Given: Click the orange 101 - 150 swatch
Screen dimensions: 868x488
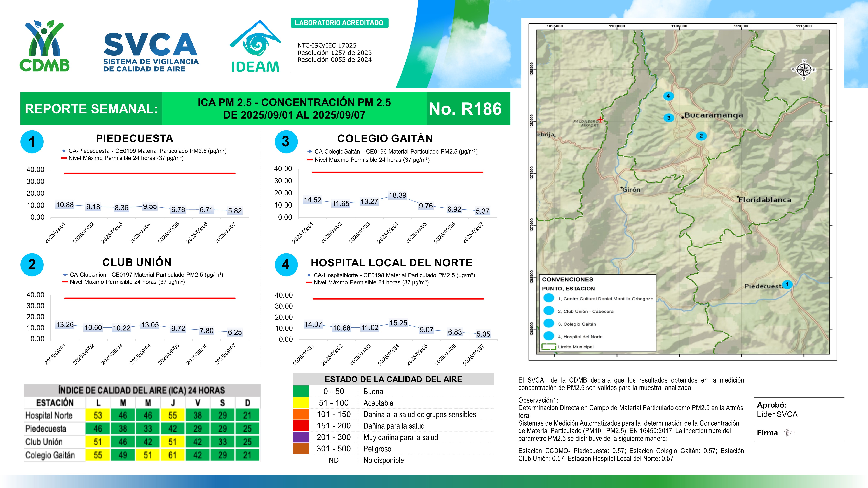Looking at the screenshot, I should point(301,414).
